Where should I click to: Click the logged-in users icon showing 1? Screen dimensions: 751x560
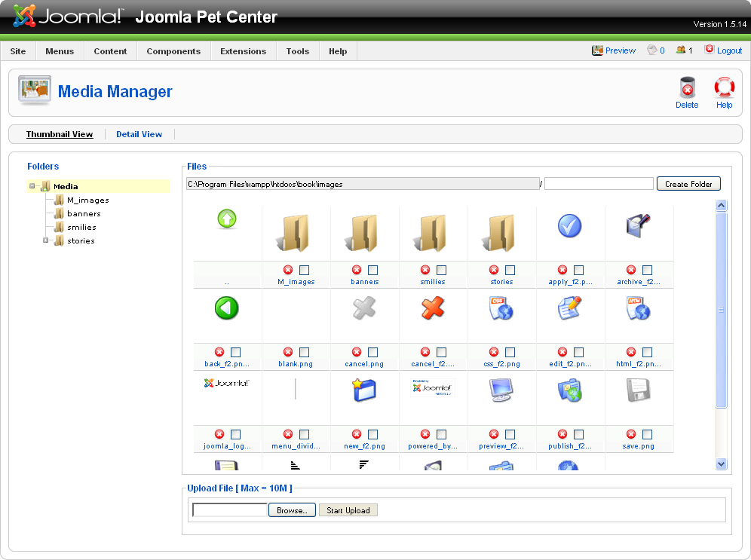tap(681, 50)
